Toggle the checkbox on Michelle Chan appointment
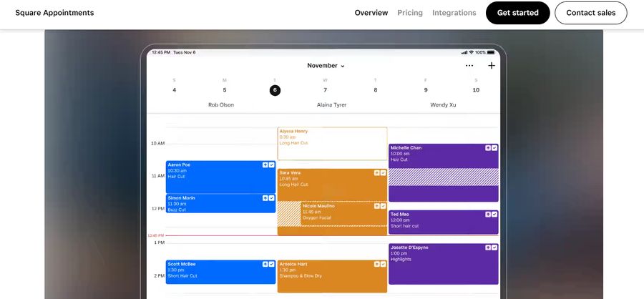 tap(494, 148)
